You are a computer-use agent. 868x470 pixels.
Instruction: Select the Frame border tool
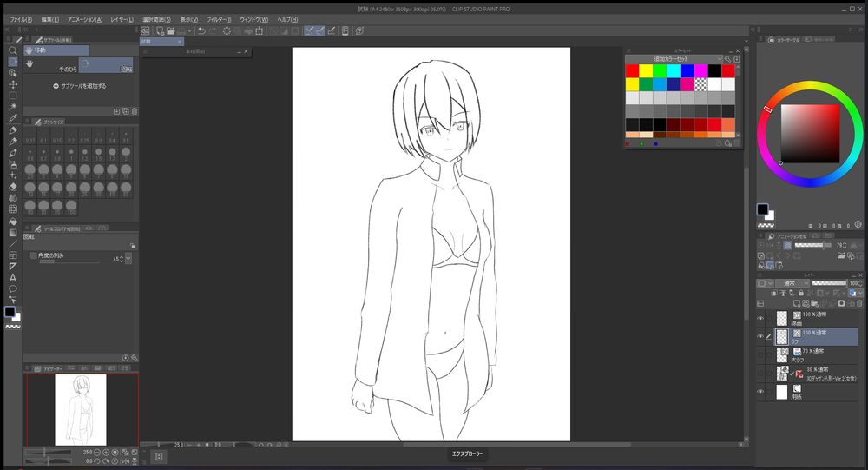13,255
